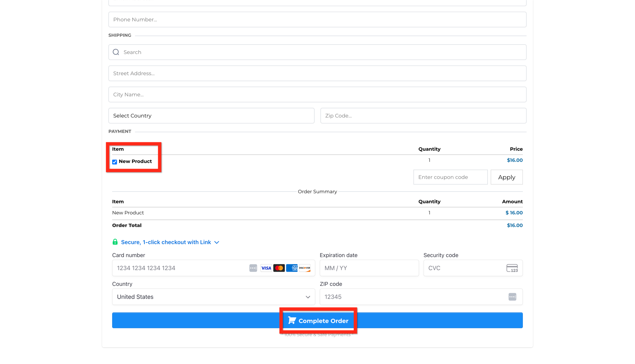Click the American Express card icon
Image resolution: width=635 pixels, height=364 pixels.
point(292,268)
